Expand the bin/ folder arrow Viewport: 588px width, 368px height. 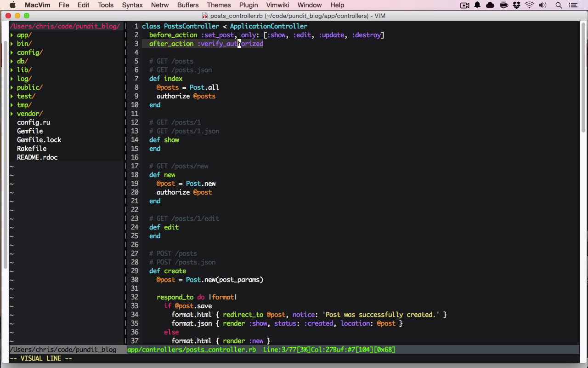[x=12, y=44]
